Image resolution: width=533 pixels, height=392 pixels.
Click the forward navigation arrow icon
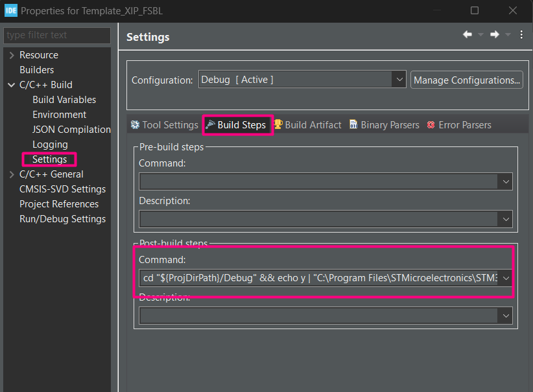click(x=495, y=35)
